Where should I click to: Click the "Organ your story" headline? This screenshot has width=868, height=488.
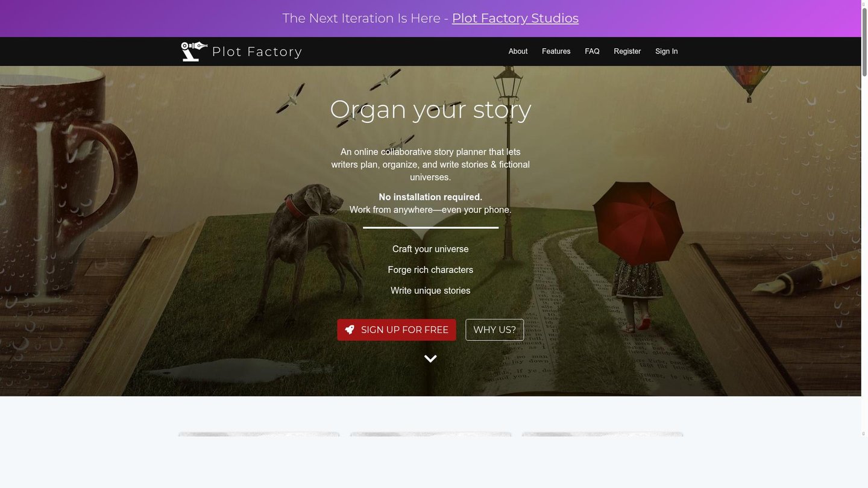click(430, 109)
